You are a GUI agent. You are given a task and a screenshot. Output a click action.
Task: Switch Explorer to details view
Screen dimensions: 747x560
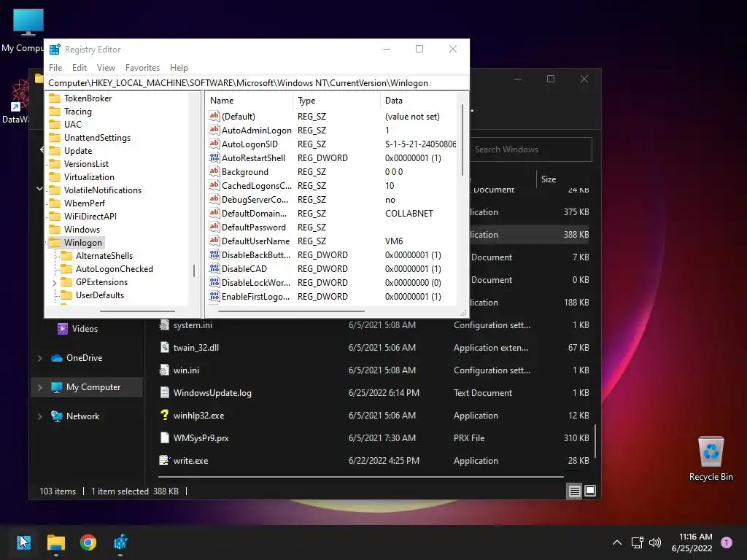tap(575, 491)
